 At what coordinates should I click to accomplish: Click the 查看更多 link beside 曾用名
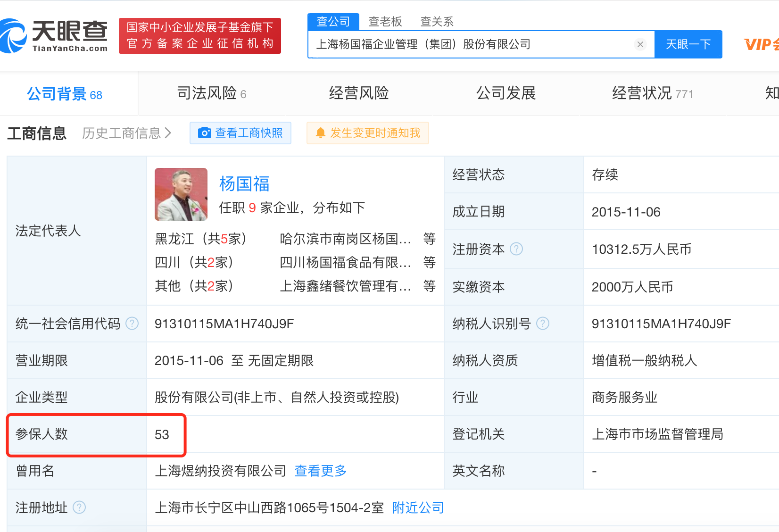pos(321,471)
